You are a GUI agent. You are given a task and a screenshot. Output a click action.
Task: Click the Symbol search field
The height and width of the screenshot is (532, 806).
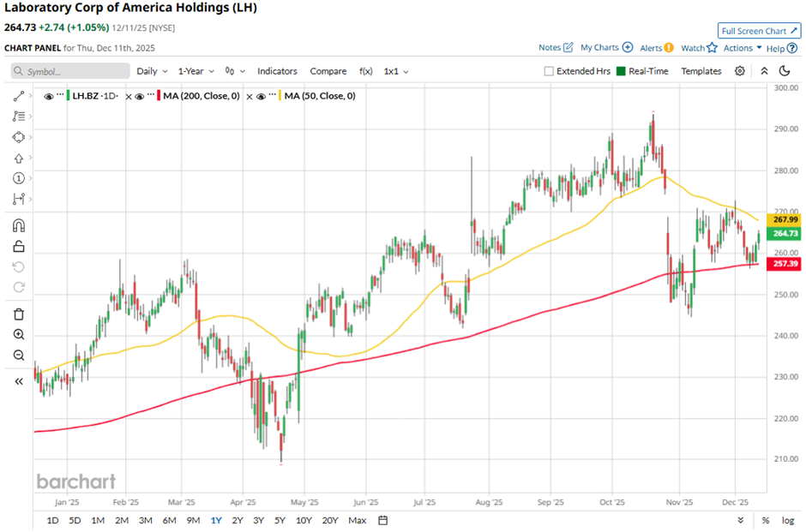click(70, 71)
